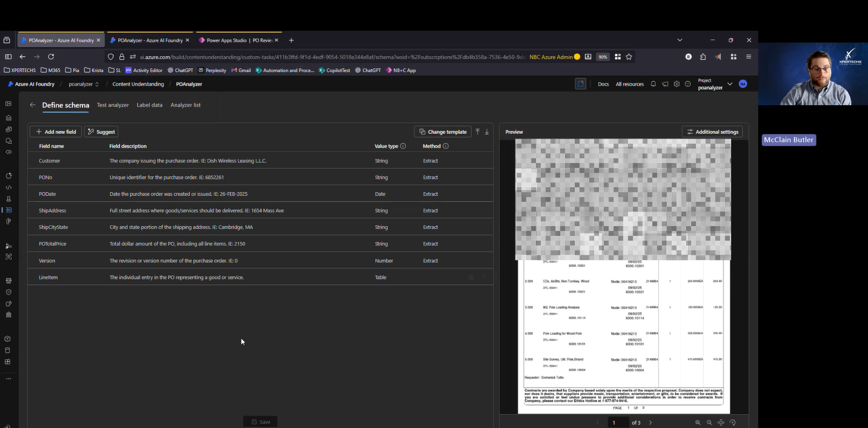Go back with the arrow beside Define schema
The image size is (868, 428).
(x=33, y=105)
